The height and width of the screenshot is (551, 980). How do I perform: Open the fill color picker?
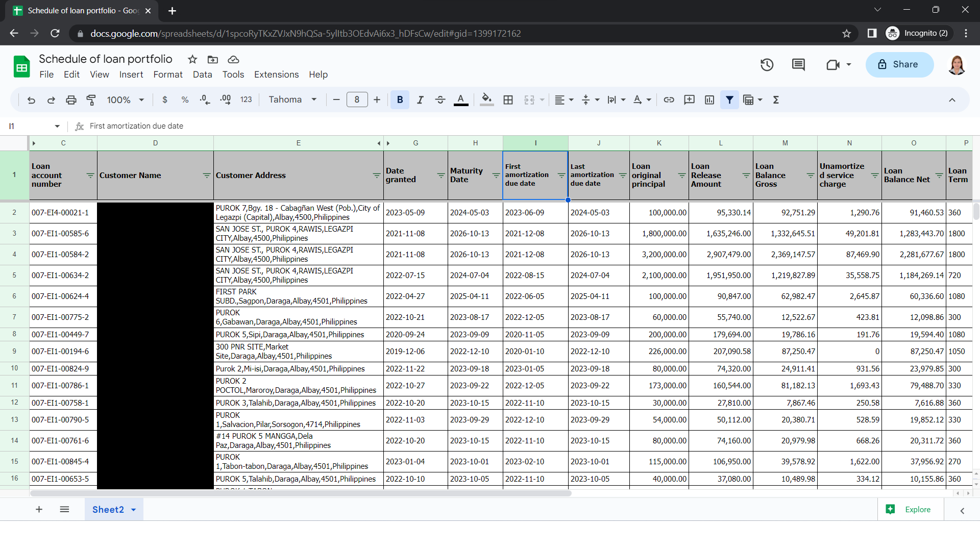[486, 100]
